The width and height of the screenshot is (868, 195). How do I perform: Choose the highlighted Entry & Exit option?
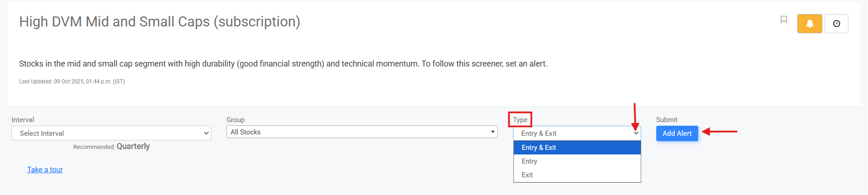pos(577,148)
